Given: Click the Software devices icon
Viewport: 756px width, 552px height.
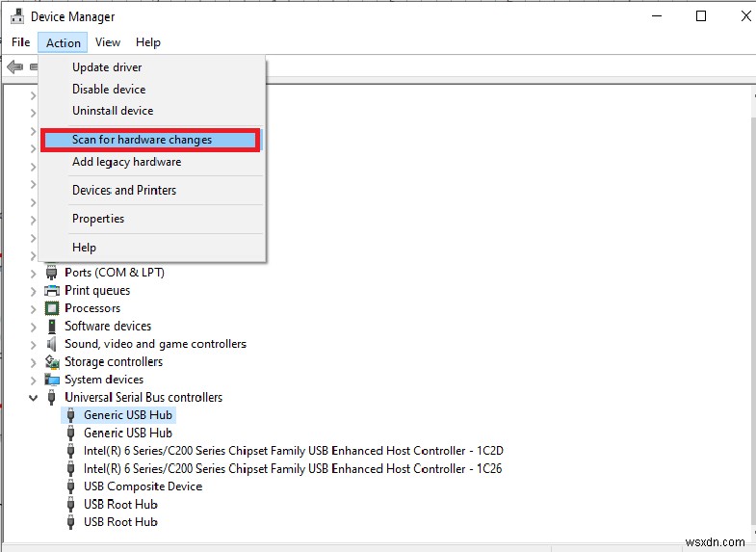Looking at the screenshot, I should [x=52, y=326].
